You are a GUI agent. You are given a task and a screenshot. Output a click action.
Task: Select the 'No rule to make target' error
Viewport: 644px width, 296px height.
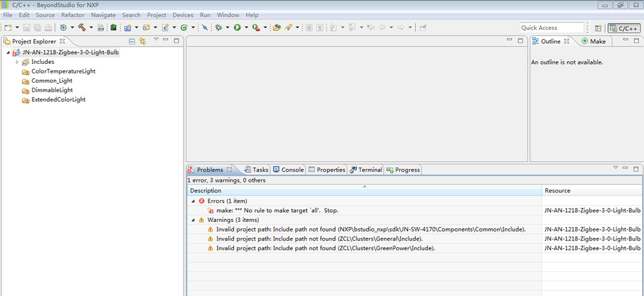coord(277,210)
